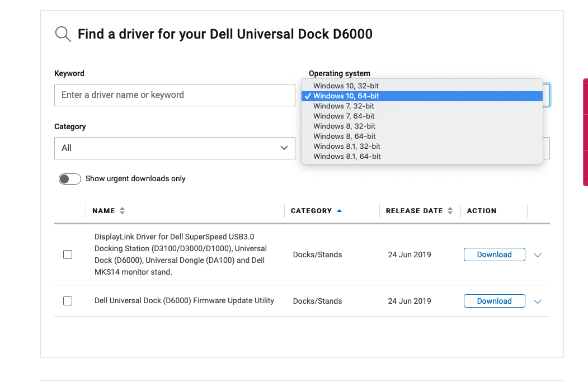Sort by Release Date arrows
Image resolution: width=588 pixels, height=391 pixels.
[x=450, y=211]
